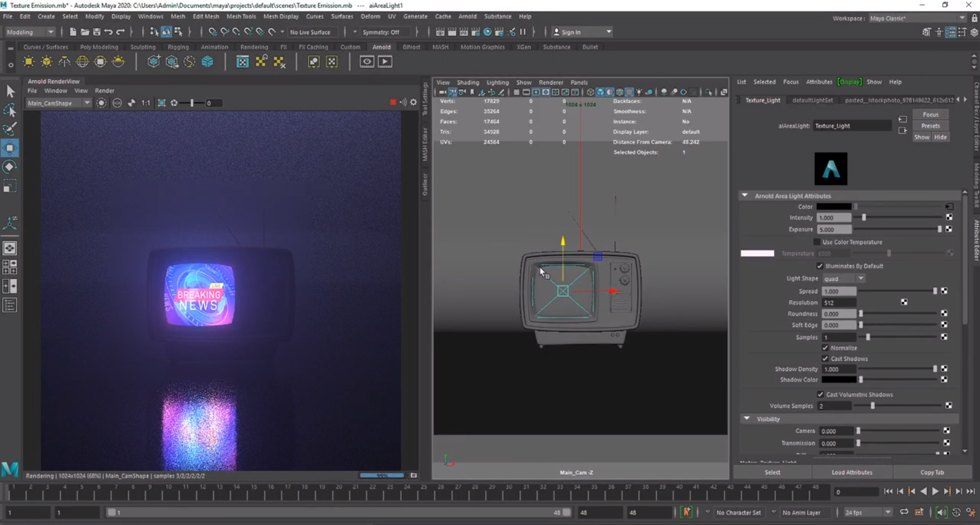Open the Arnold RenderView shelf icon

coord(367,62)
